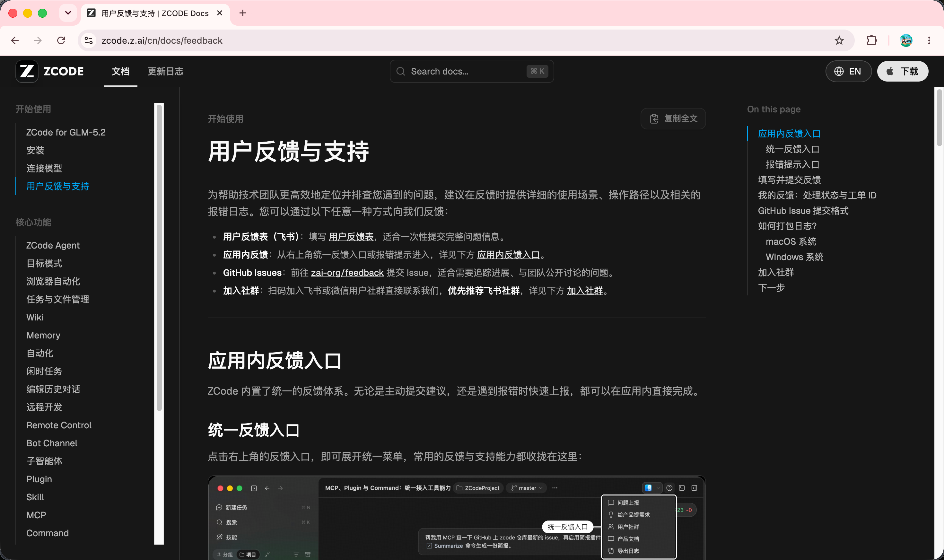This screenshot has width=944, height=560.
Task: Follow the underlined 应用内反馈入口 link in bullet list
Action: (x=508, y=255)
